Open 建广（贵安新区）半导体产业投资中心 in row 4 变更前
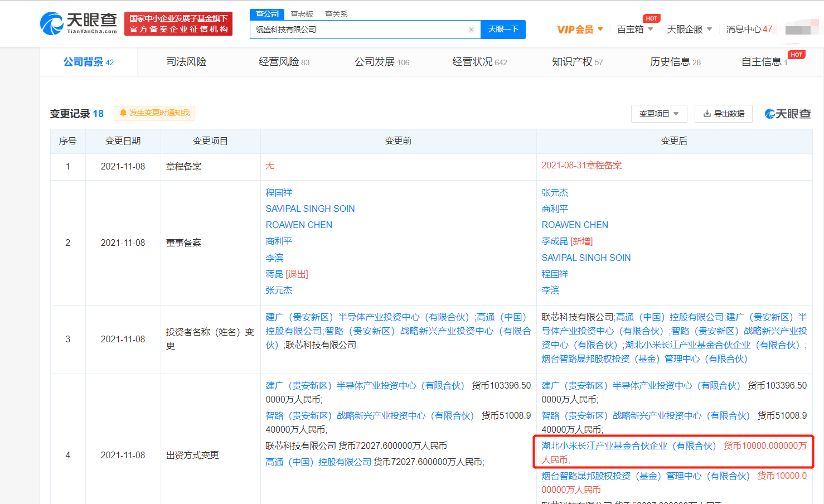The width and height of the screenshot is (824, 504). 365,386
